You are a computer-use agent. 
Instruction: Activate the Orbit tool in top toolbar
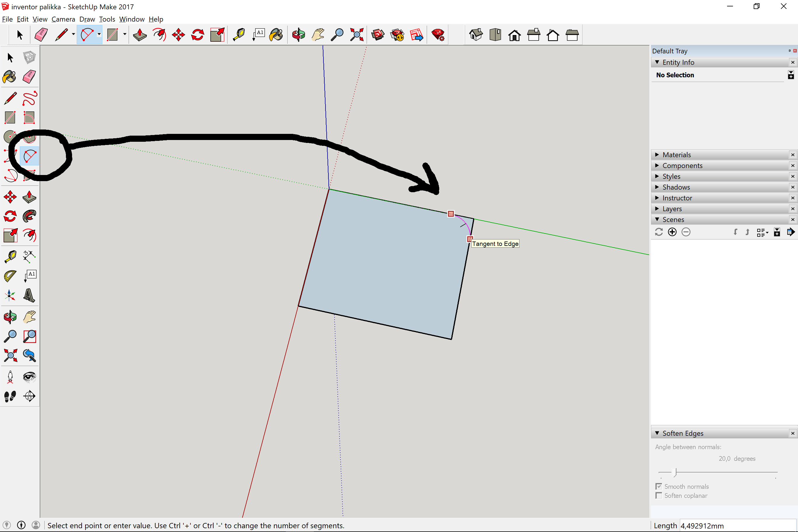click(298, 35)
